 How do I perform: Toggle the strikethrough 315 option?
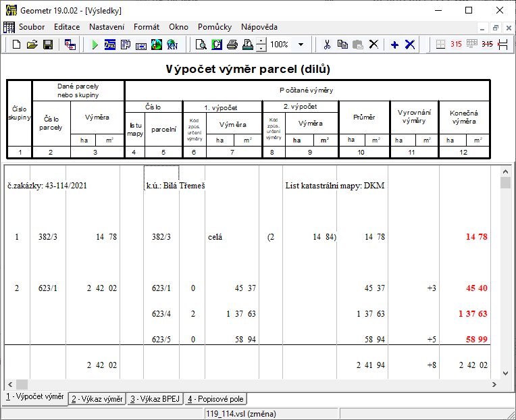tap(487, 45)
